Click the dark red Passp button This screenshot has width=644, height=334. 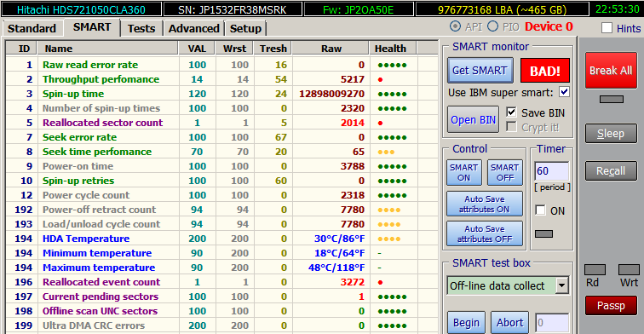611,306
